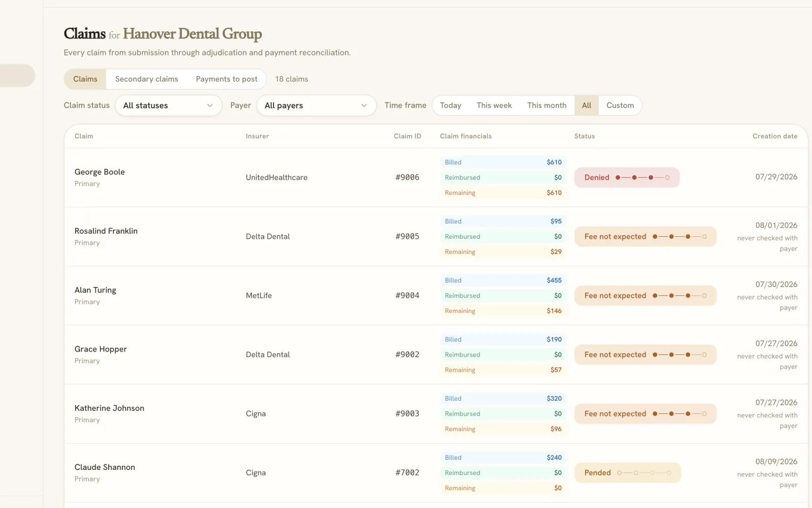
Task: Click claim ID #7002
Action: (408, 473)
